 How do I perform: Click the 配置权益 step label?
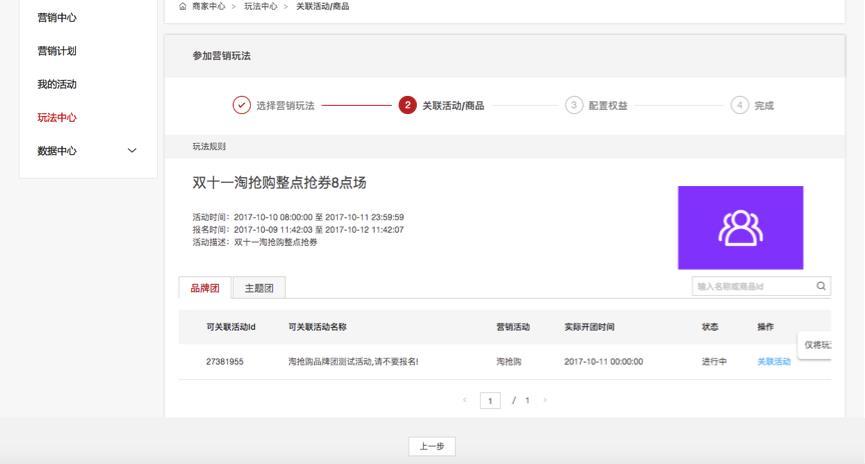[608, 105]
